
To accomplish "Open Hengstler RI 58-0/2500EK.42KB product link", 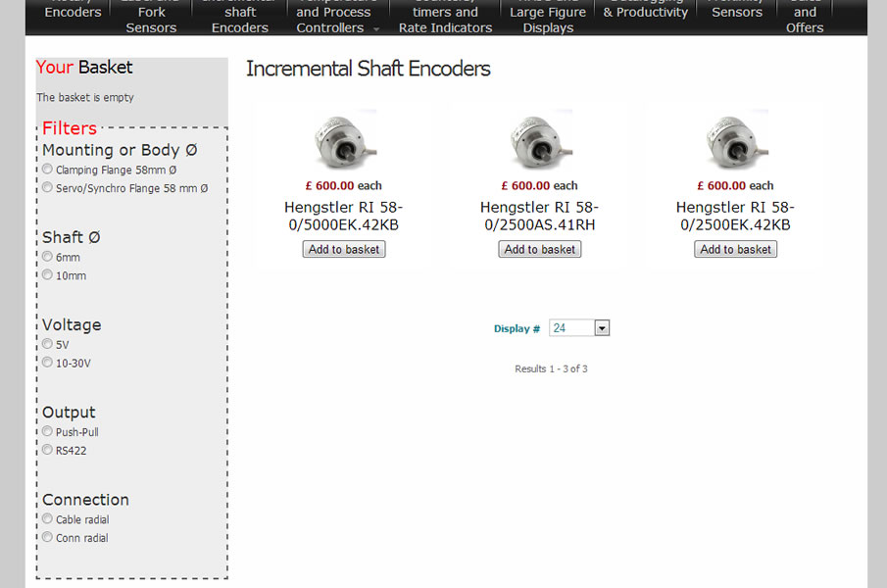I will click(x=735, y=216).
